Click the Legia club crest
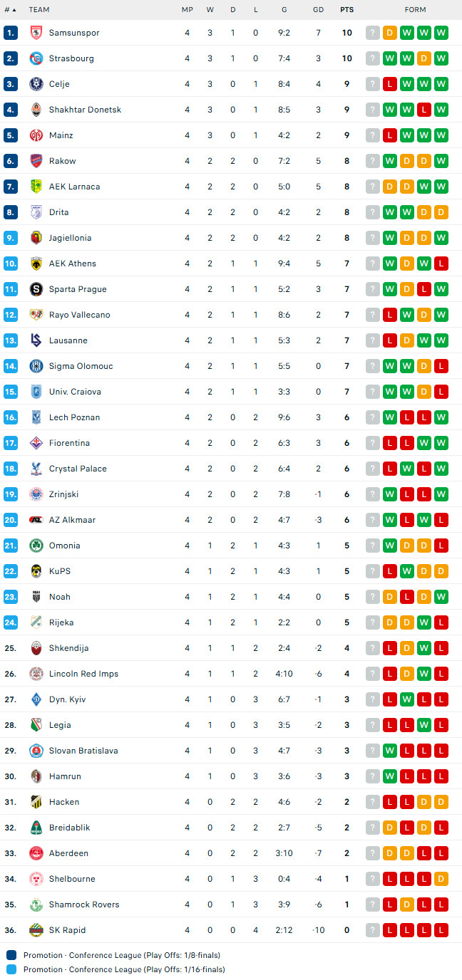 pyautogui.click(x=36, y=725)
